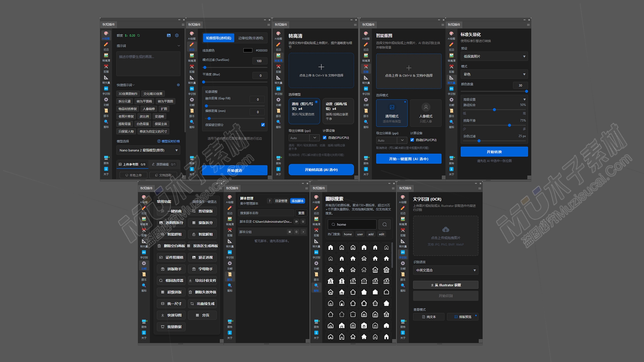Click the ? help icon in 脚本管理
The height and width of the screenshot is (362, 644).
point(269,201)
